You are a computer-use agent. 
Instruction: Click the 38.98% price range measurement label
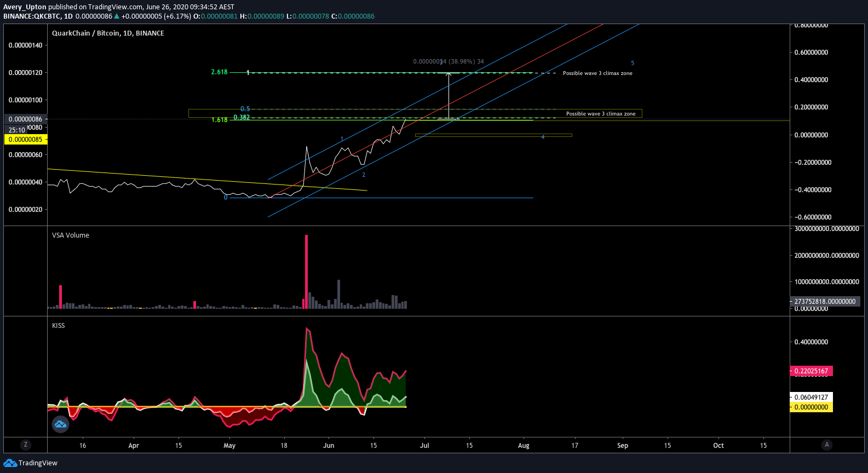(449, 62)
